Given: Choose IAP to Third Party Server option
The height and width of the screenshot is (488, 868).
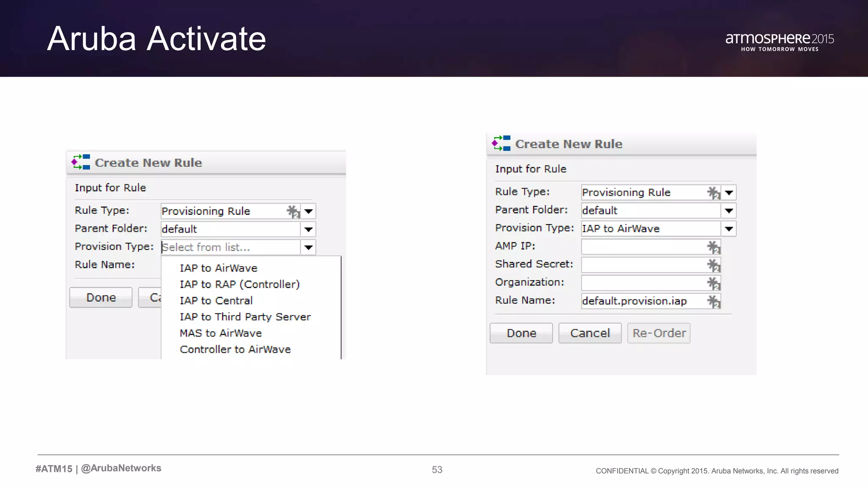Looking at the screenshot, I should 245,317.
